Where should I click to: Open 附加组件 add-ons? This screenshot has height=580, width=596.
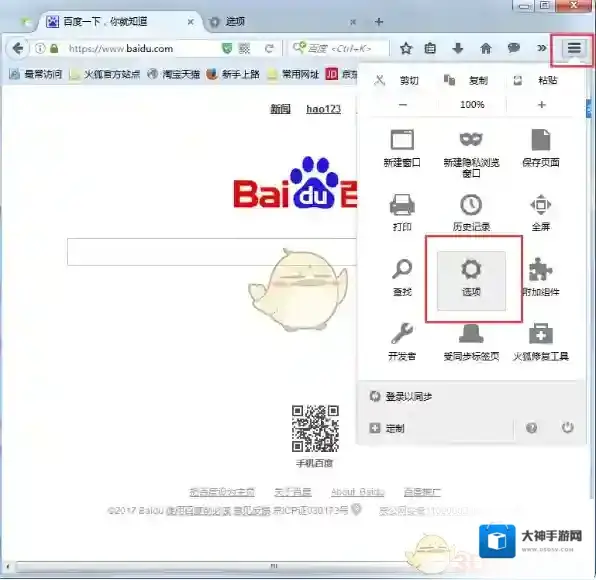[x=541, y=277]
